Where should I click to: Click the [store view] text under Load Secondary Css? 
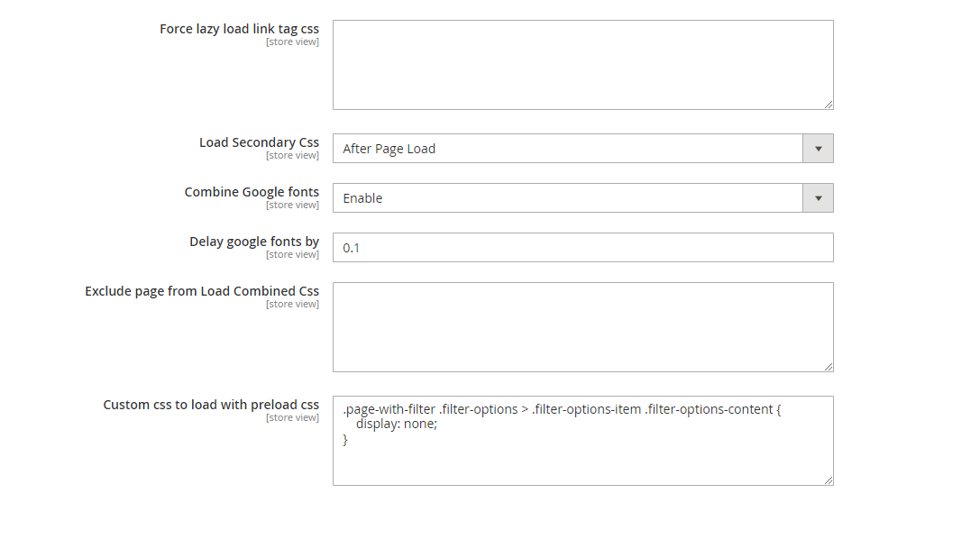292,156
